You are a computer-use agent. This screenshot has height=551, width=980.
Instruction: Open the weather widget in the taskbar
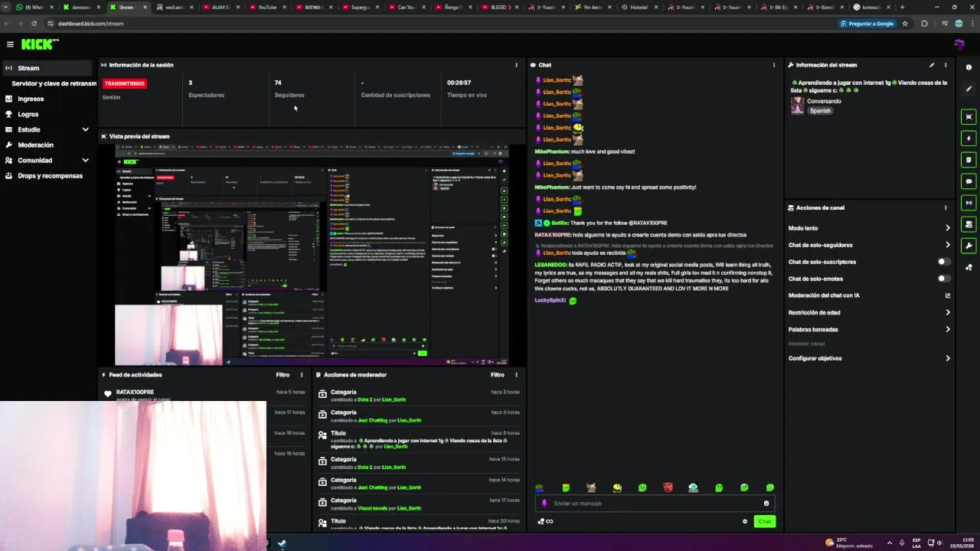tap(848, 543)
